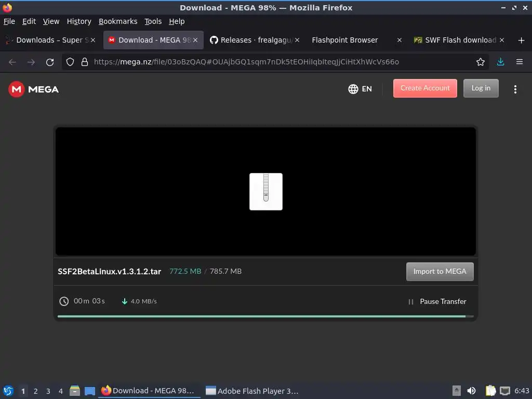Click the 6:43 clock in the tray

[522, 391]
